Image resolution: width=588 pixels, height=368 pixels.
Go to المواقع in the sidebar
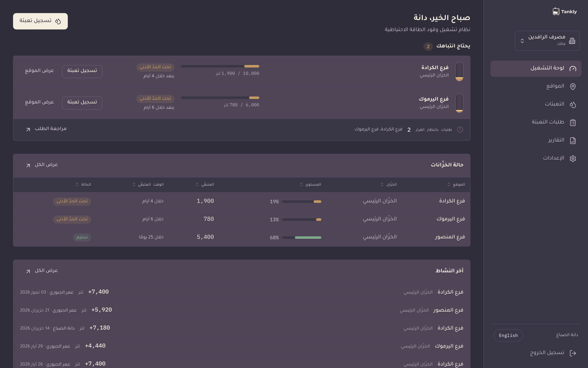click(x=536, y=86)
